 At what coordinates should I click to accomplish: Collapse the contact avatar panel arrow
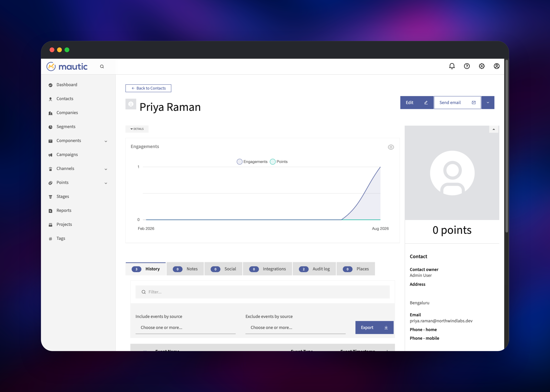pyautogui.click(x=494, y=129)
